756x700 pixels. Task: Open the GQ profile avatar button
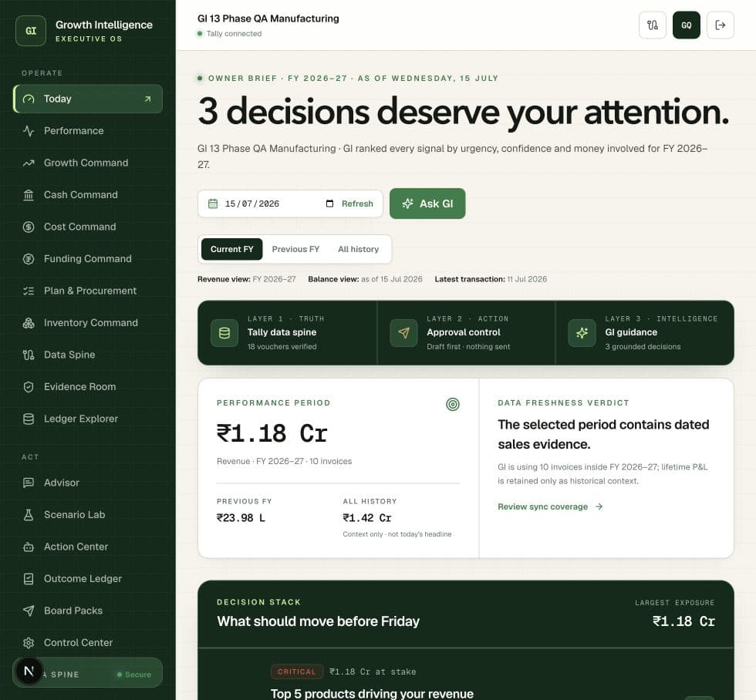pos(686,25)
